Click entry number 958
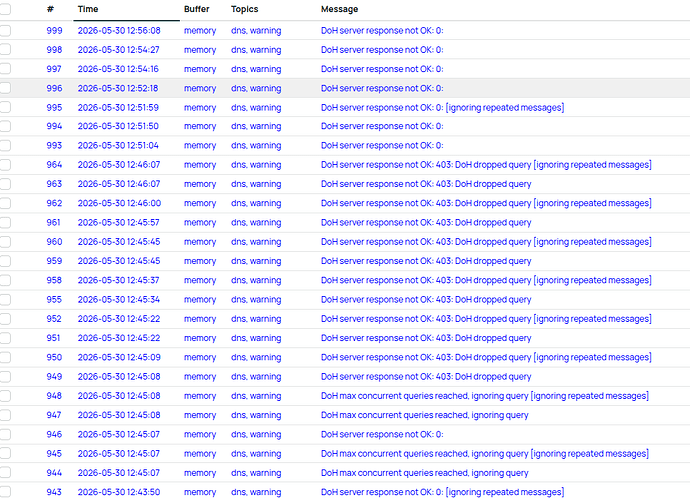The width and height of the screenshot is (690, 498). [x=54, y=280]
